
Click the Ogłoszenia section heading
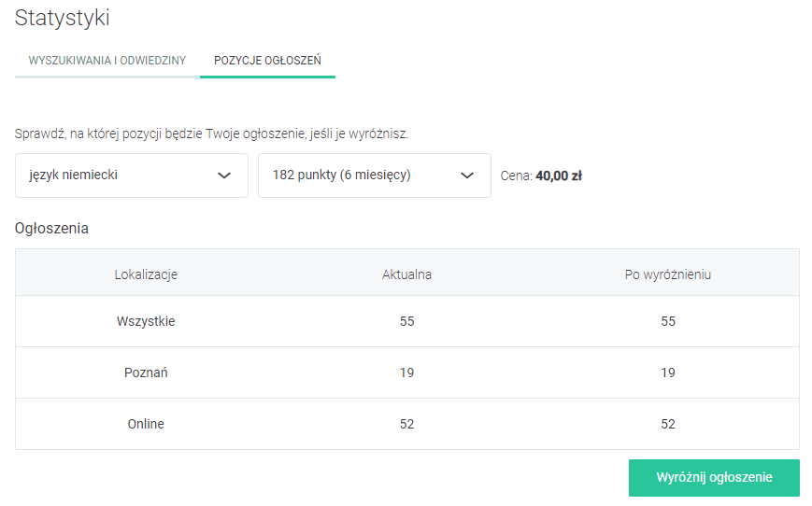[51, 228]
